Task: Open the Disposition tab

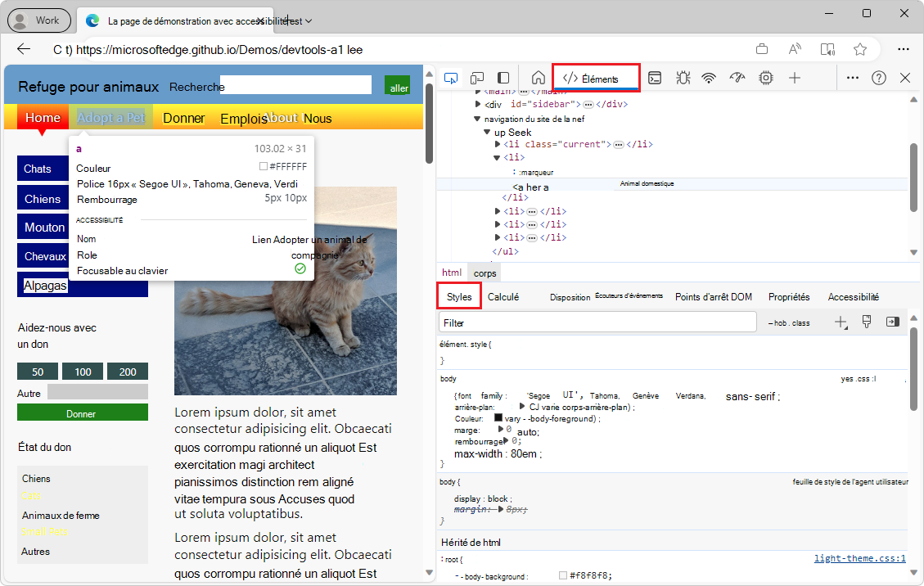Action: coord(570,298)
